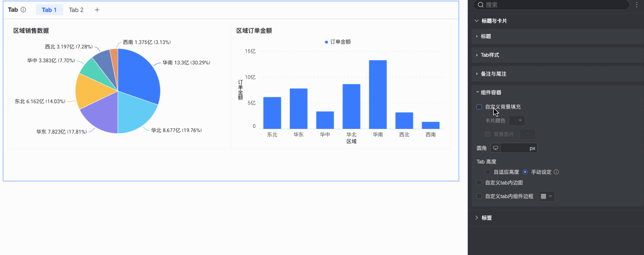Viewport: 644px width, 255px height.
Task: Select 自适应高度 radio button
Action: point(488,172)
